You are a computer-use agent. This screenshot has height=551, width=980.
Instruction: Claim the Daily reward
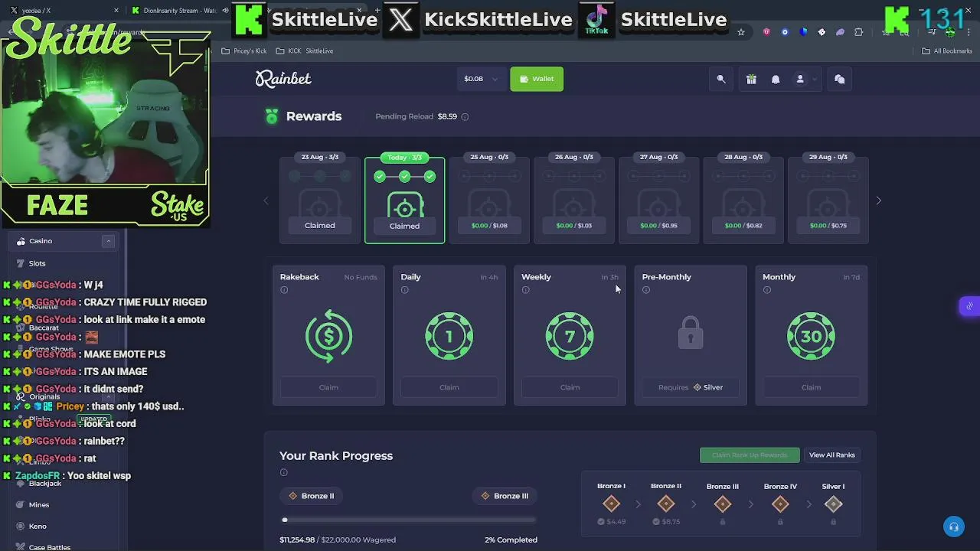[x=449, y=387]
